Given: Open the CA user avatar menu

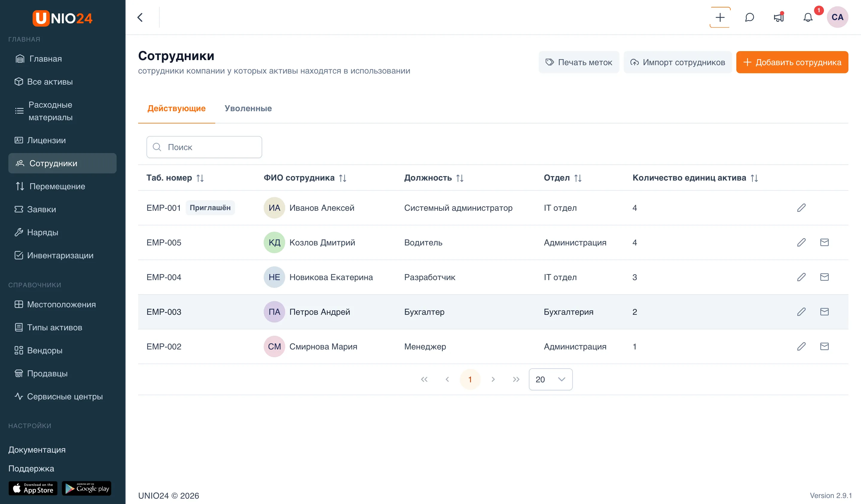Looking at the screenshot, I should pos(837,17).
